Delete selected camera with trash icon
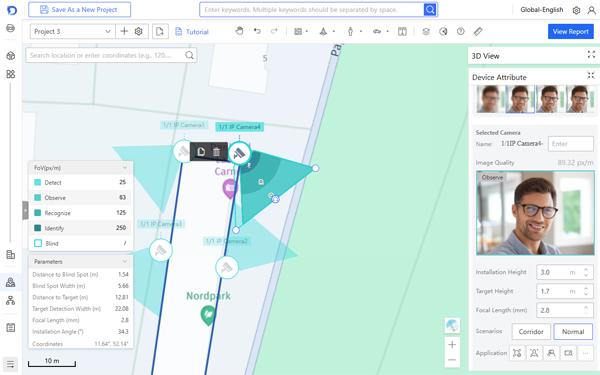The width and height of the screenshot is (600, 375). coord(216,152)
